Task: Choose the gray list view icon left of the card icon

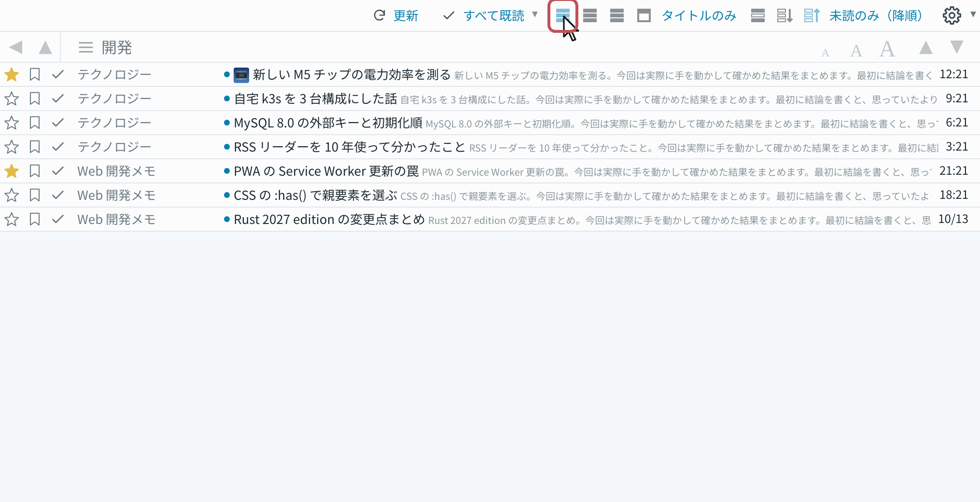Action: pos(617,15)
